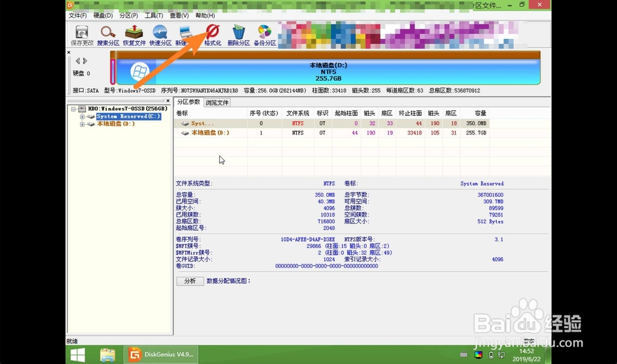Select the 本地磁盘(D:) partition table row
Screen dimensions: 617x364
(332, 133)
